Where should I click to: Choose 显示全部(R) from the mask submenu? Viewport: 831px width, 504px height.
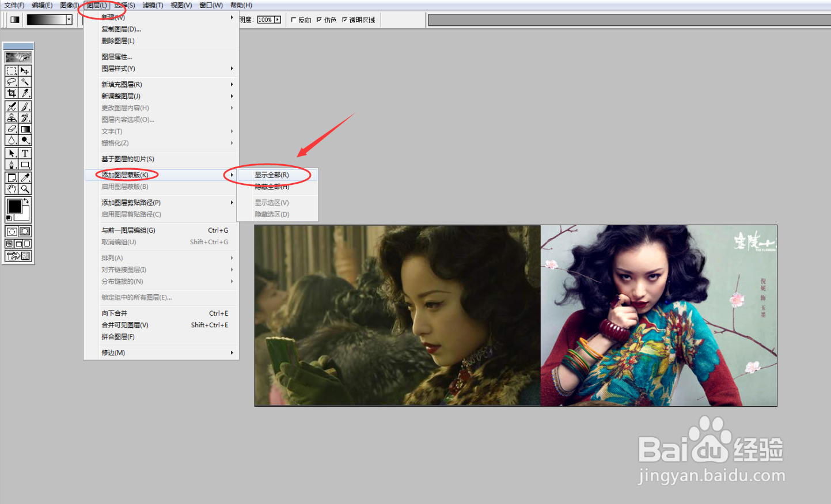[278, 175]
